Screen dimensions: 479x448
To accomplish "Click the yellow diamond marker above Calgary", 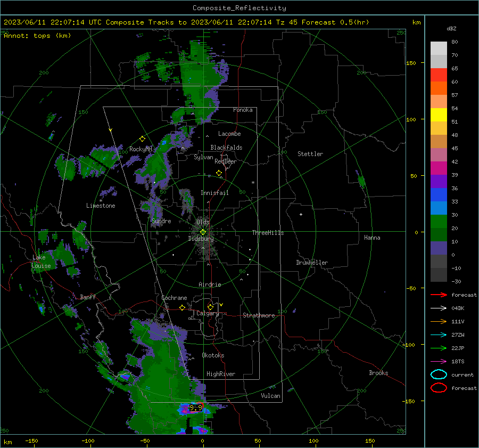I will (x=210, y=307).
